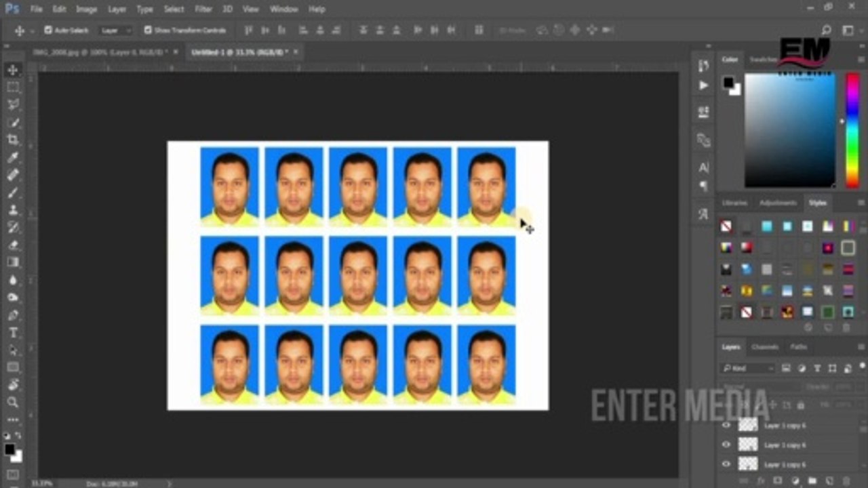Select the Blur tool

coord(13,280)
